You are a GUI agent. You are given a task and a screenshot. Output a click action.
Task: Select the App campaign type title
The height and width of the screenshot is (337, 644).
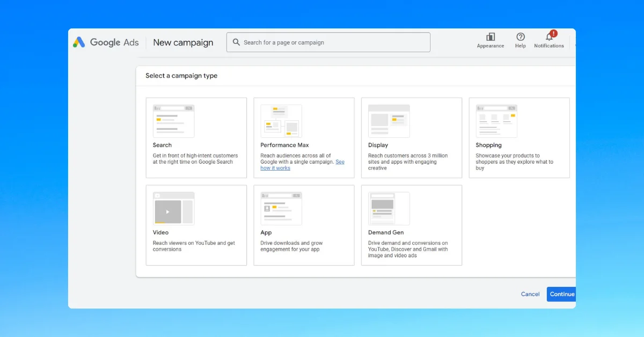click(x=266, y=232)
